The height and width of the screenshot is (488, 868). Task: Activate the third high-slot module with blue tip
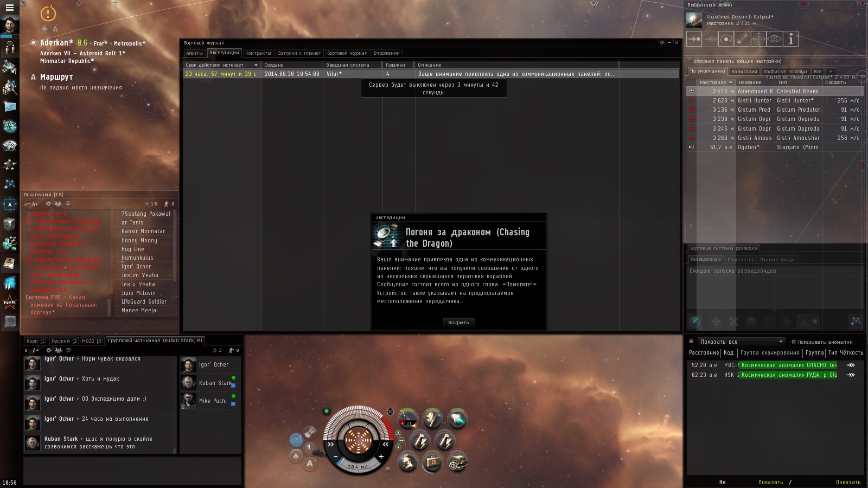[457, 419]
